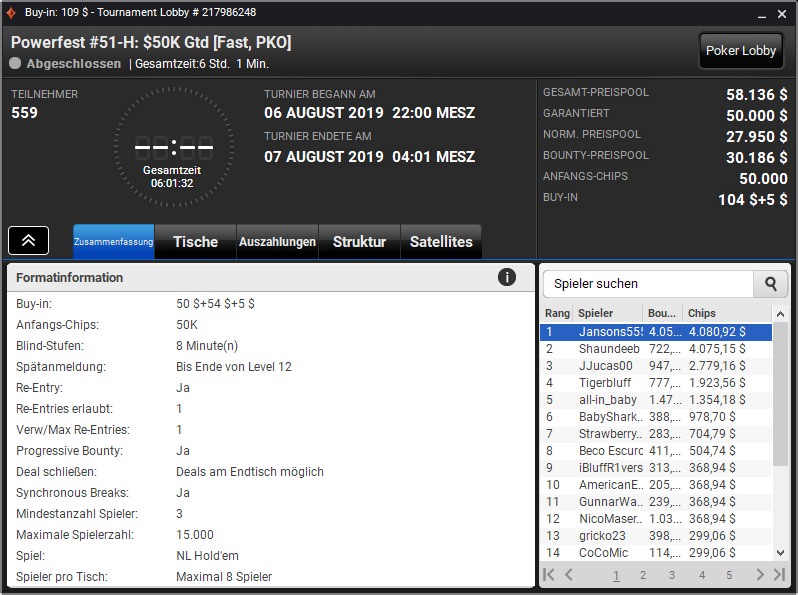Image resolution: width=798 pixels, height=595 pixels.
Task: Select player row all-in_baby
Action: click(656, 400)
